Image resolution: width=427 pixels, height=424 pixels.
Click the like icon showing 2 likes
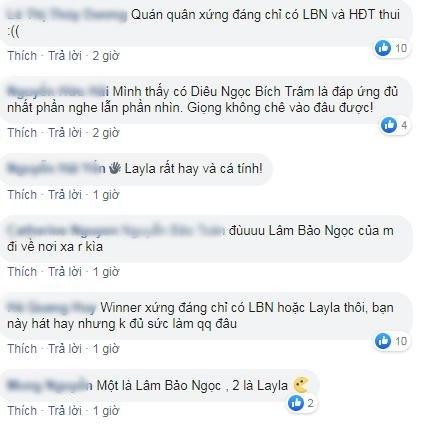[x=296, y=403]
